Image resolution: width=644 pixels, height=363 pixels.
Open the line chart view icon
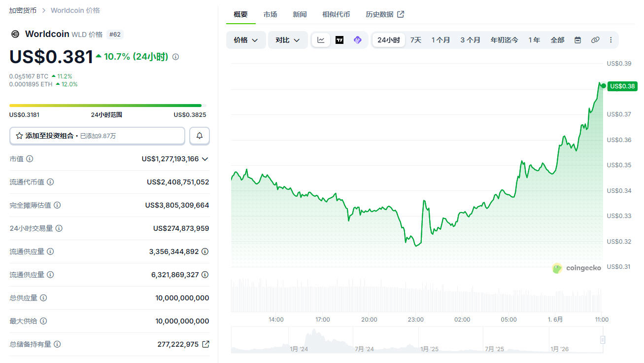coord(321,40)
